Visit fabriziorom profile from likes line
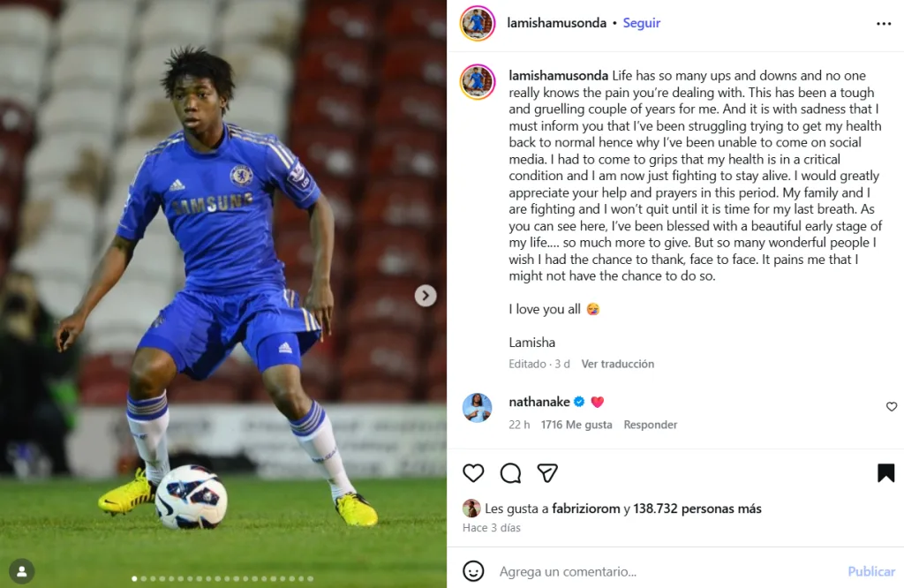This screenshot has width=904, height=588. click(x=586, y=509)
